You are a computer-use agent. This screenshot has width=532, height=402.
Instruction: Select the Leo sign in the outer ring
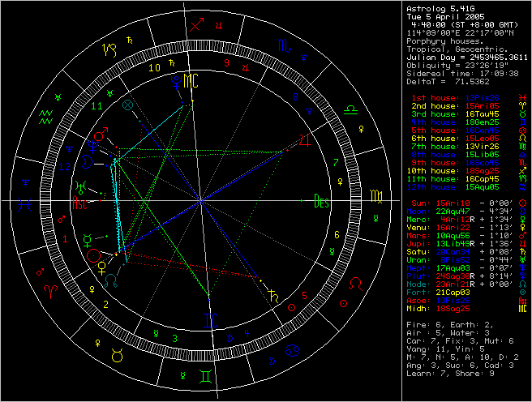(354, 285)
